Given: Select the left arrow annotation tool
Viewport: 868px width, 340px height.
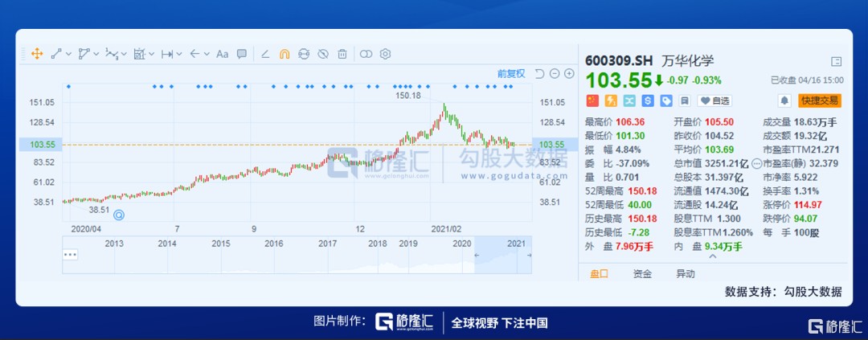Looking at the screenshot, I should coord(194,54).
